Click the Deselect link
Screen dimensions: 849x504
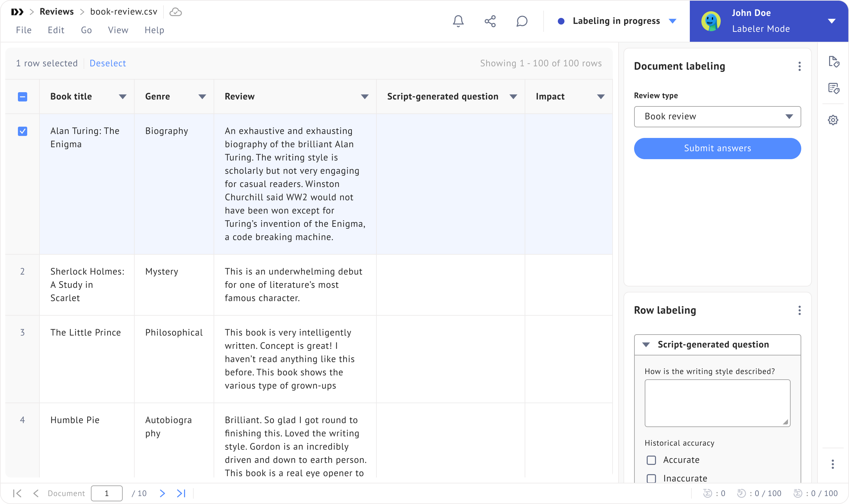[107, 63]
